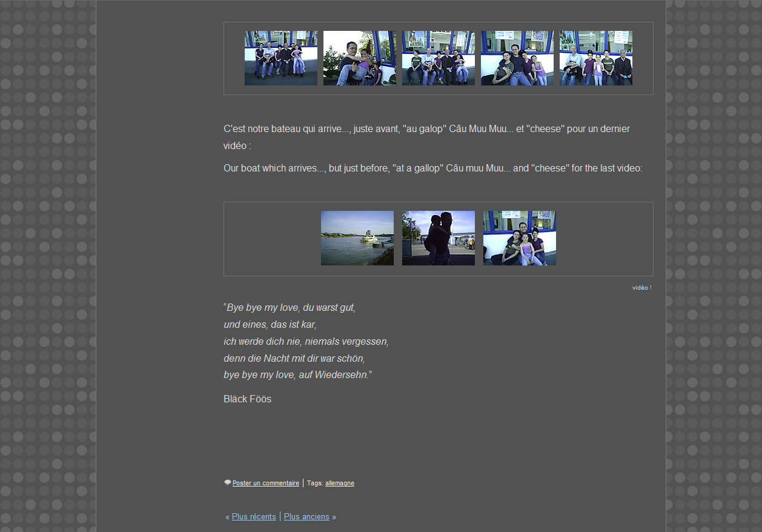Click the "Bläck Föös" attribution text
The height and width of the screenshot is (532, 762).
247,399
